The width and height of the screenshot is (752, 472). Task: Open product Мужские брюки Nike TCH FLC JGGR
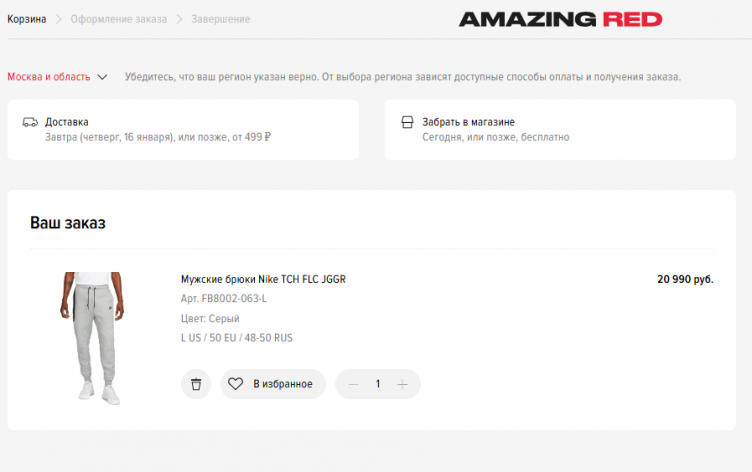pos(263,279)
